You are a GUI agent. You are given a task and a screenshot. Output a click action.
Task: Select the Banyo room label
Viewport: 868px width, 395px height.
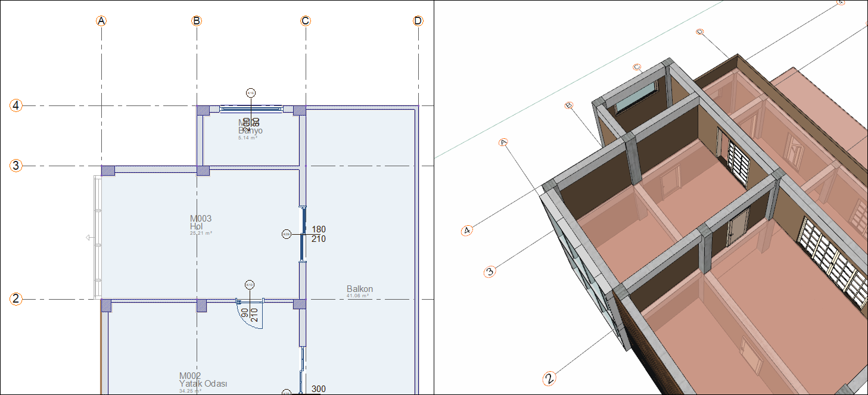250,130
